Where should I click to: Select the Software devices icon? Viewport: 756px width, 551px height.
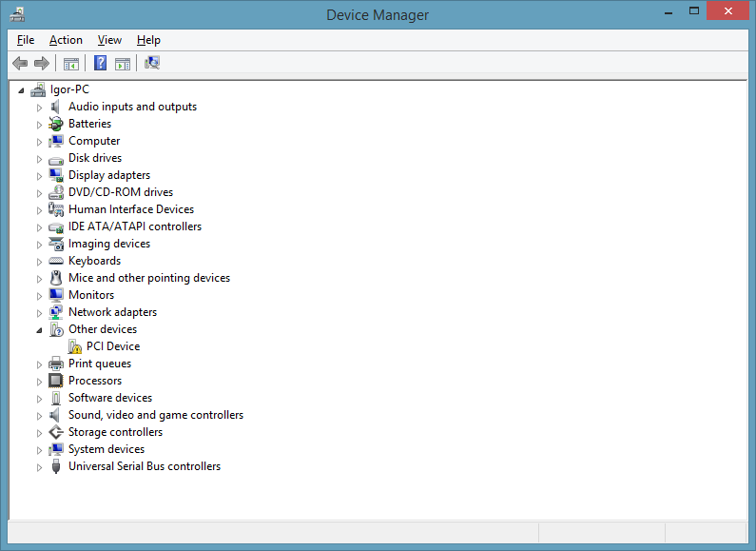click(x=56, y=398)
